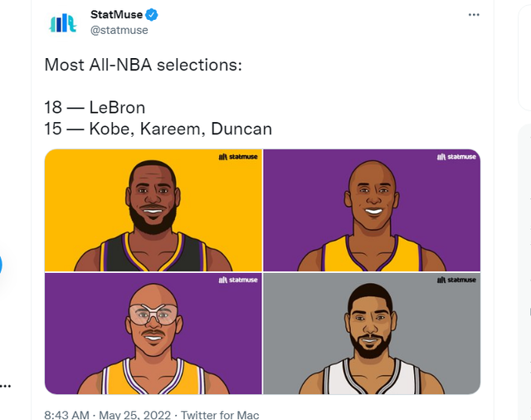Open the Kobe illustration in top-right
The height and width of the screenshot is (420, 531).
(x=372, y=211)
